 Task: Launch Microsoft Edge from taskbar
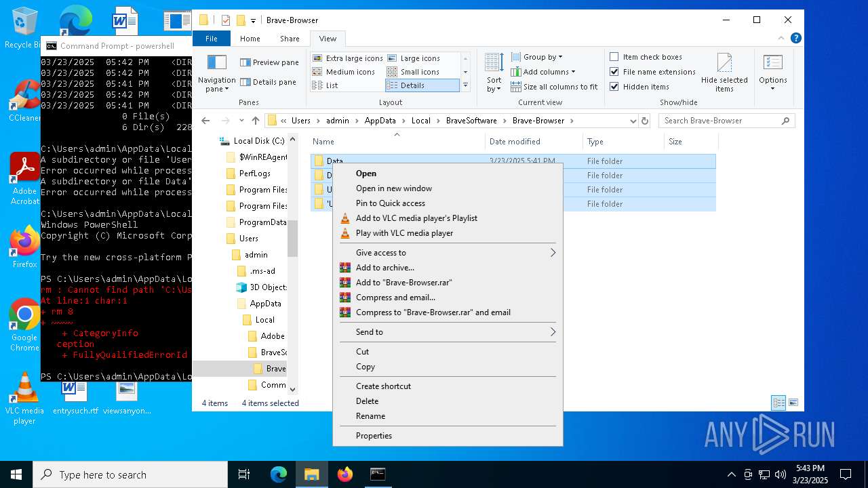(x=279, y=474)
